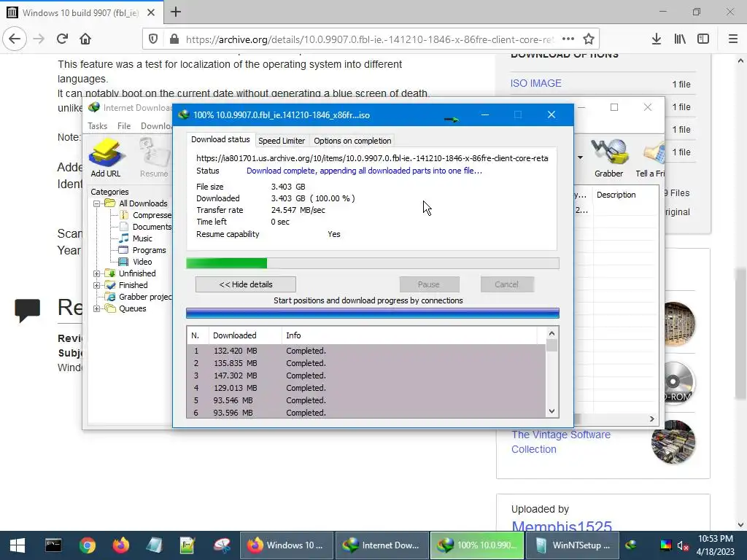Image resolution: width=747 pixels, height=560 pixels.
Task: Switch to the Speed Limiter tab
Action: 282,141
